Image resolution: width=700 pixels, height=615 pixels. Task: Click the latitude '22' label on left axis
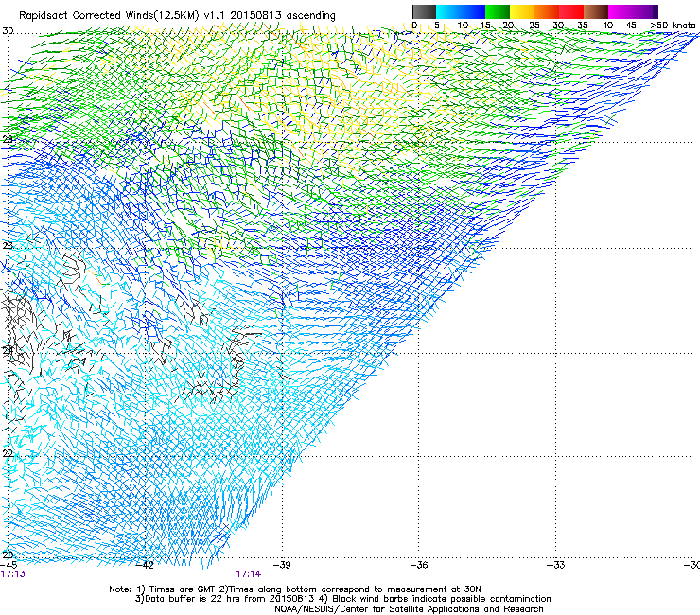tap(8, 453)
